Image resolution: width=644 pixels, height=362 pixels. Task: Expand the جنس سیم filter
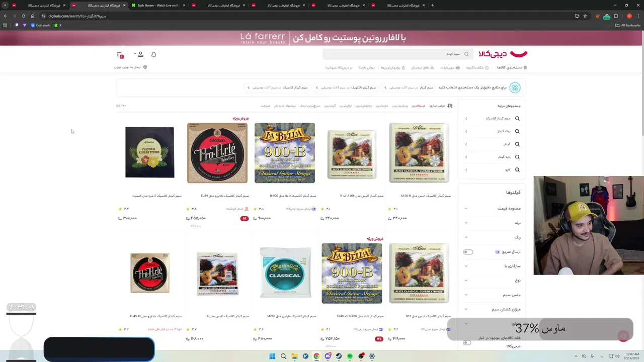(x=493, y=295)
